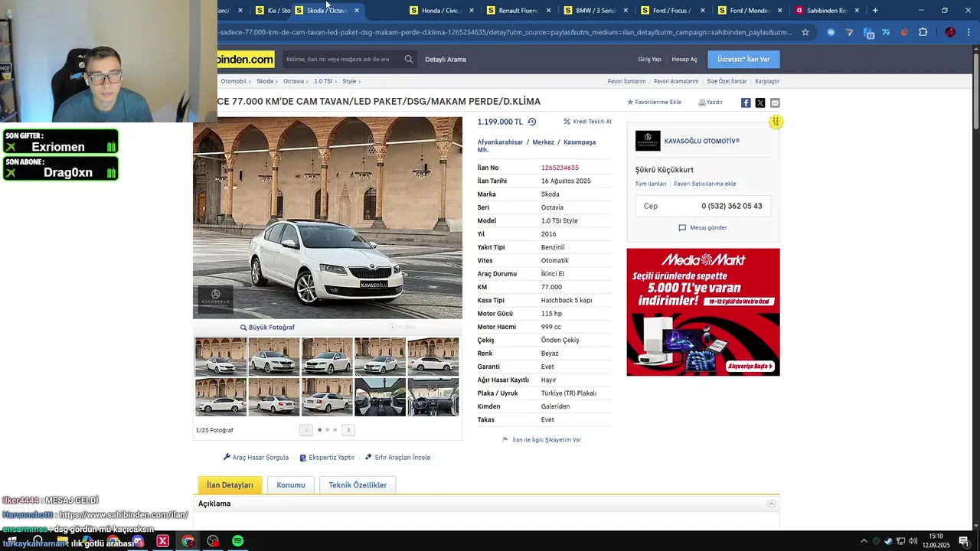The width and height of the screenshot is (980, 551).
Task: Open the Chrome extensions puzzle menu
Action: 923,32
